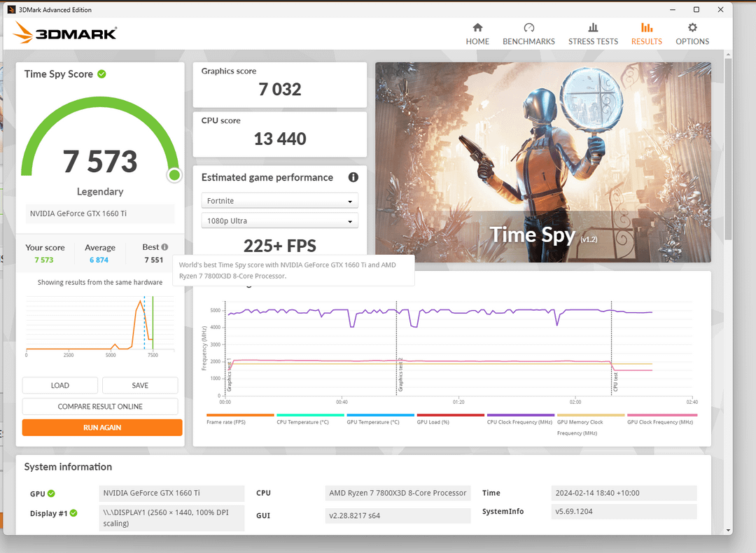Image resolution: width=756 pixels, height=553 pixels.
Task: Click the vertical scrollbar thumb
Action: 728,150
